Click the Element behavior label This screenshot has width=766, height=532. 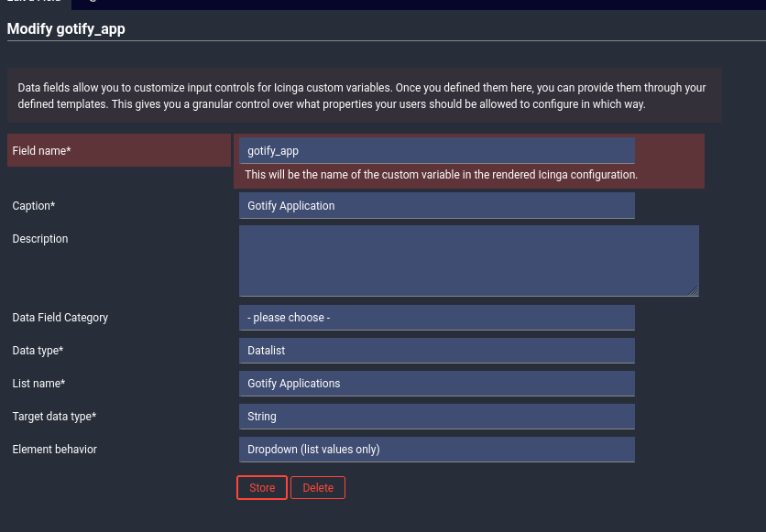(x=54, y=450)
